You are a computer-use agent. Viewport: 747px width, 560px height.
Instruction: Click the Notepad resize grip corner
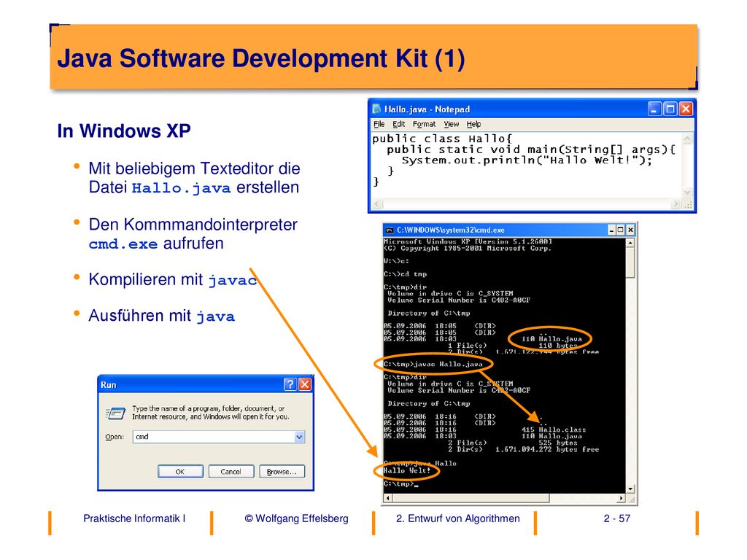pos(689,205)
